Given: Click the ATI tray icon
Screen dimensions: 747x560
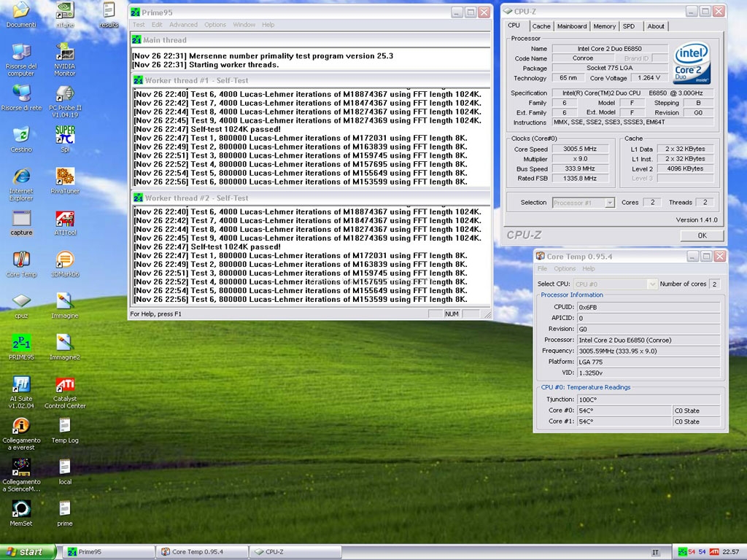Looking at the screenshot, I should [714, 552].
